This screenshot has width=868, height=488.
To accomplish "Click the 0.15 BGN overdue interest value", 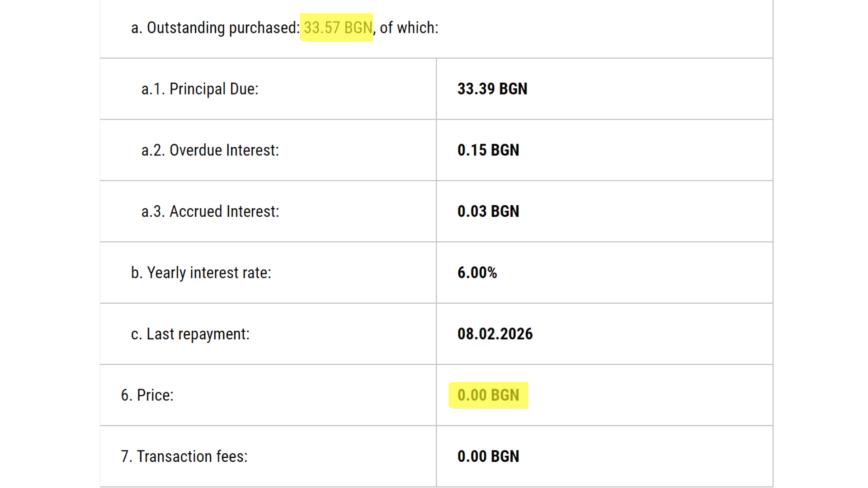I will click(488, 150).
